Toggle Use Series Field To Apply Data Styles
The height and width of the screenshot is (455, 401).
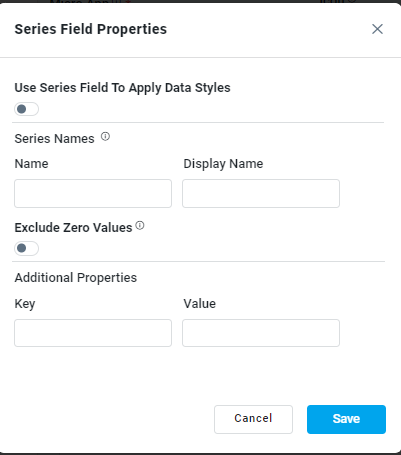(x=26, y=109)
